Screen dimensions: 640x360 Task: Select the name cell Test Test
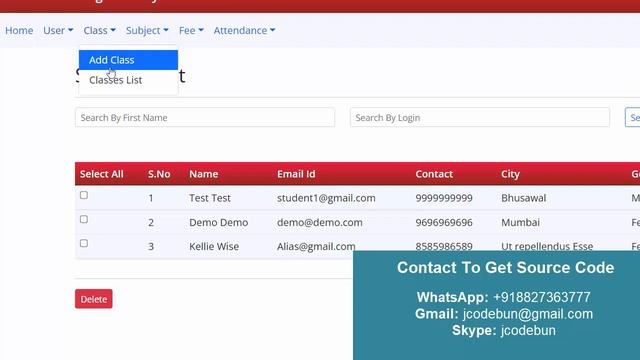pyautogui.click(x=210, y=198)
